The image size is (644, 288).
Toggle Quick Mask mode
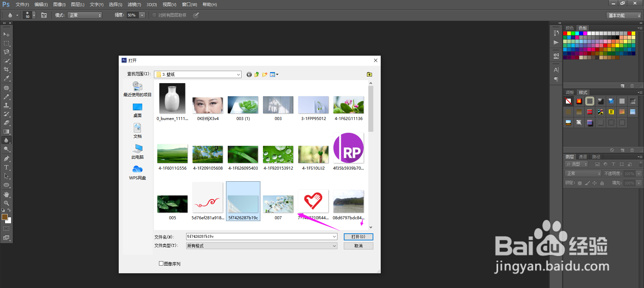pos(6,229)
